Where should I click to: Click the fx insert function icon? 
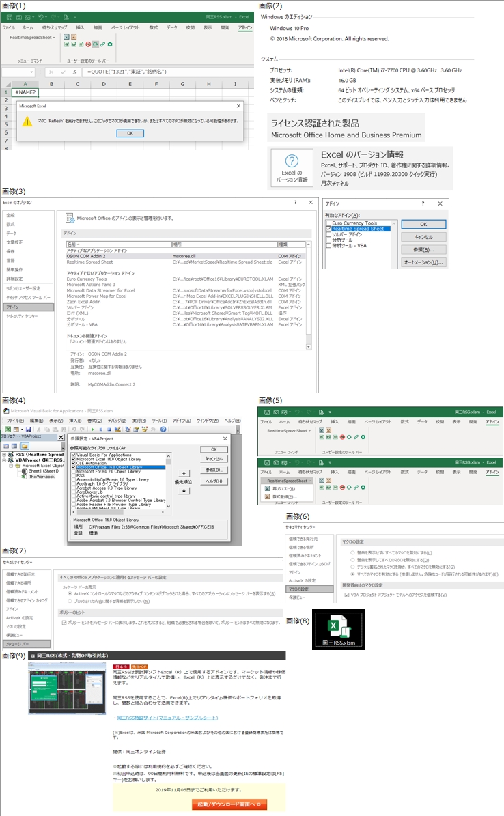[x=74, y=72]
